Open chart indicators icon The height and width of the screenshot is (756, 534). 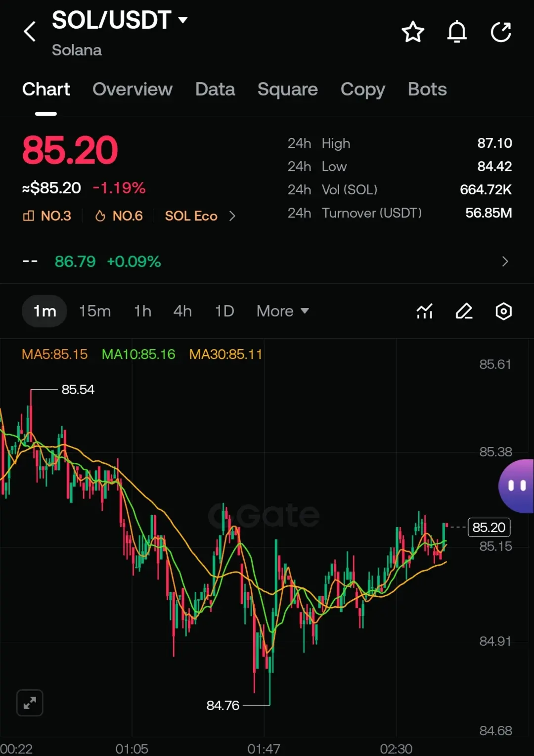[425, 311]
